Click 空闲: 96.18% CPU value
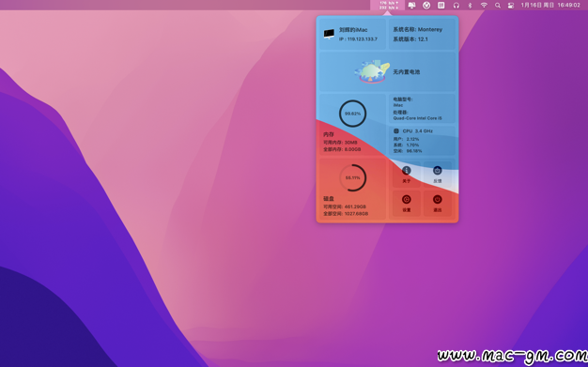The width and height of the screenshot is (588, 367). pyautogui.click(x=408, y=151)
